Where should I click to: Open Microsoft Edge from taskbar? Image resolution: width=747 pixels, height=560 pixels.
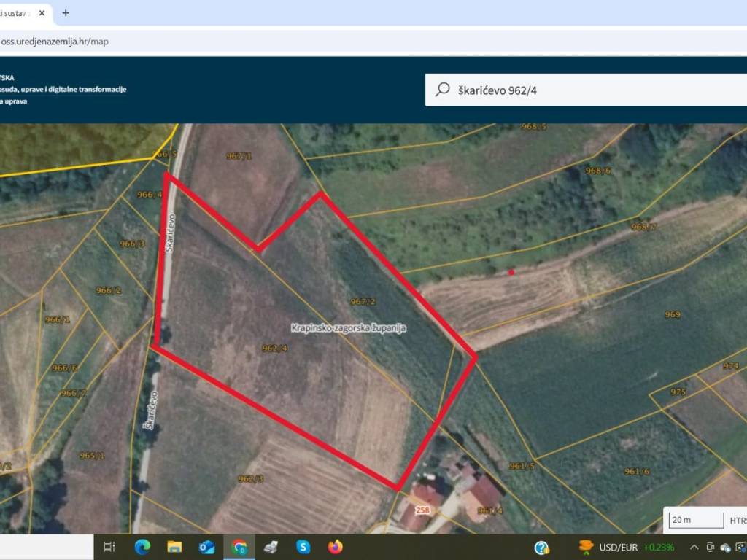click(x=142, y=547)
